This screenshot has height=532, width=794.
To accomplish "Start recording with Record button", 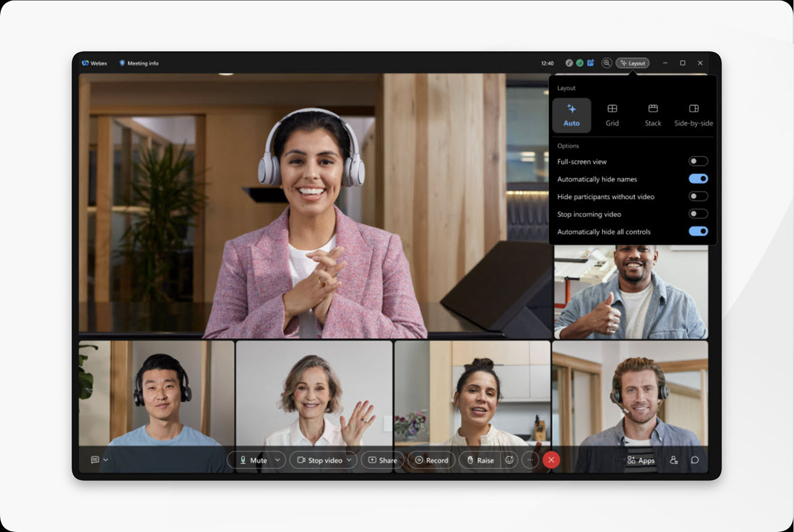I will pyautogui.click(x=432, y=460).
